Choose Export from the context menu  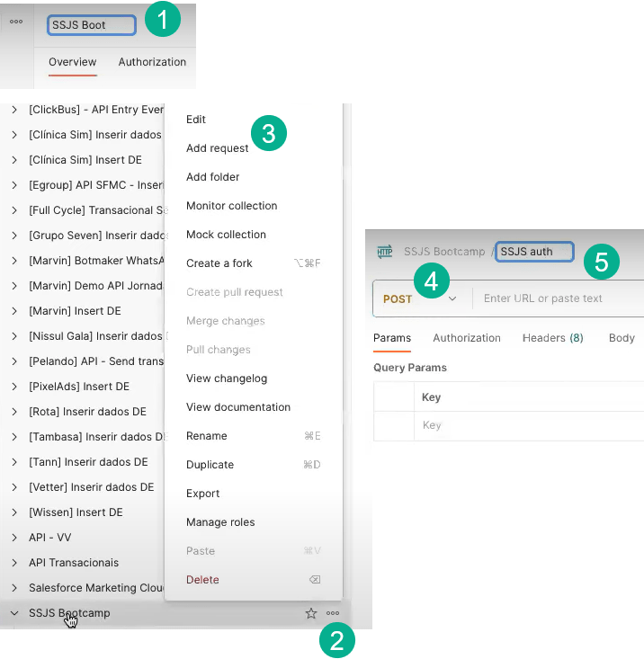pos(202,494)
